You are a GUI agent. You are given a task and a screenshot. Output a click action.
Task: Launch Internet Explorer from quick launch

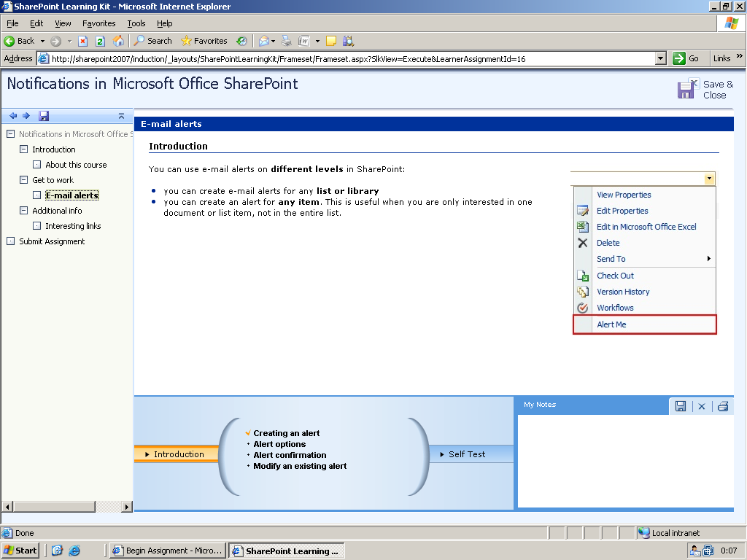pyautogui.click(x=74, y=551)
